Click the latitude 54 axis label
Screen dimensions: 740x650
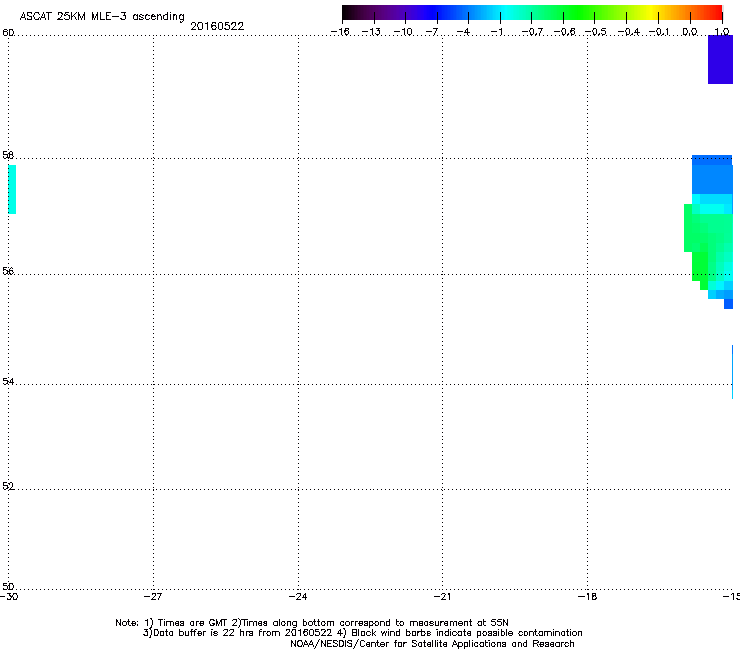[8, 381]
